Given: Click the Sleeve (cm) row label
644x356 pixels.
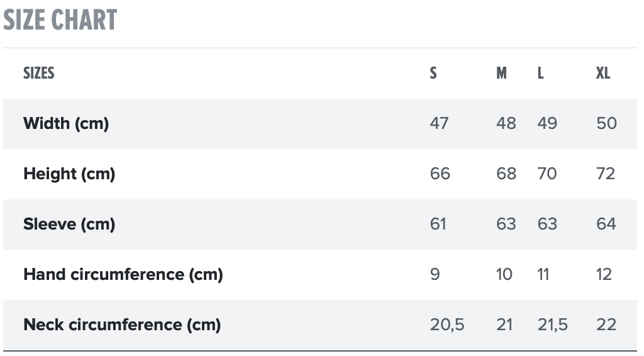Looking at the screenshot, I should click(69, 224).
